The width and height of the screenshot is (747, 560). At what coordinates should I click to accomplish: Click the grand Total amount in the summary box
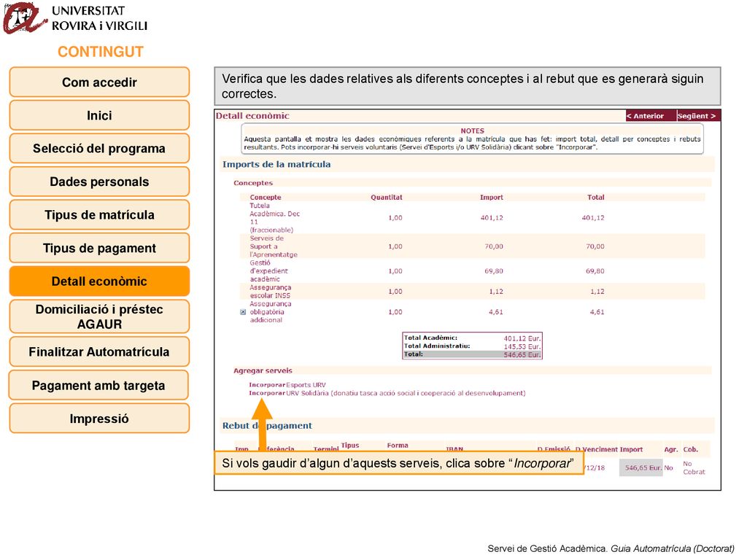tap(522, 355)
